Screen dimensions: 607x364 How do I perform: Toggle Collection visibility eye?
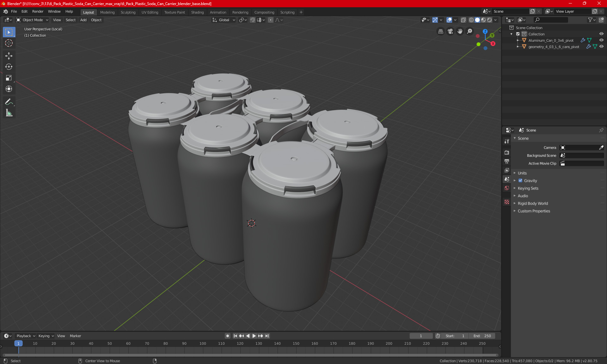[601, 34]
